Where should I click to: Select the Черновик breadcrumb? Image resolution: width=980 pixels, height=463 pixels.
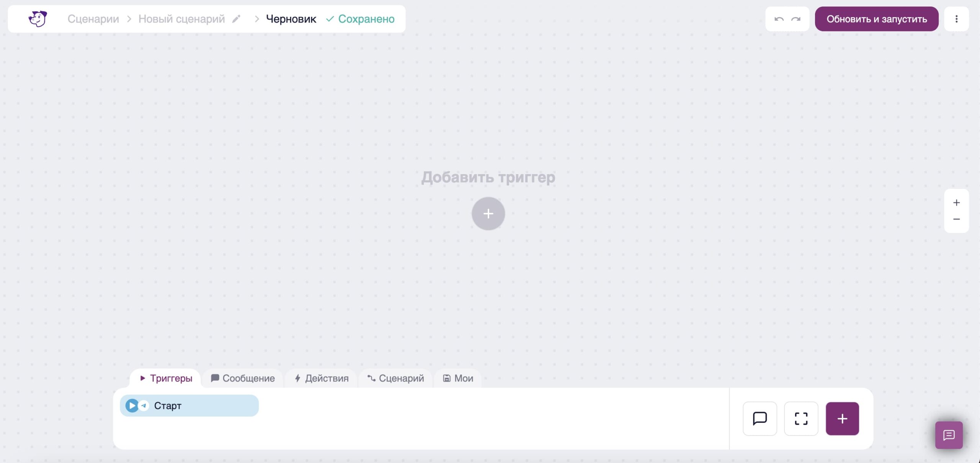tap(291, 19)
